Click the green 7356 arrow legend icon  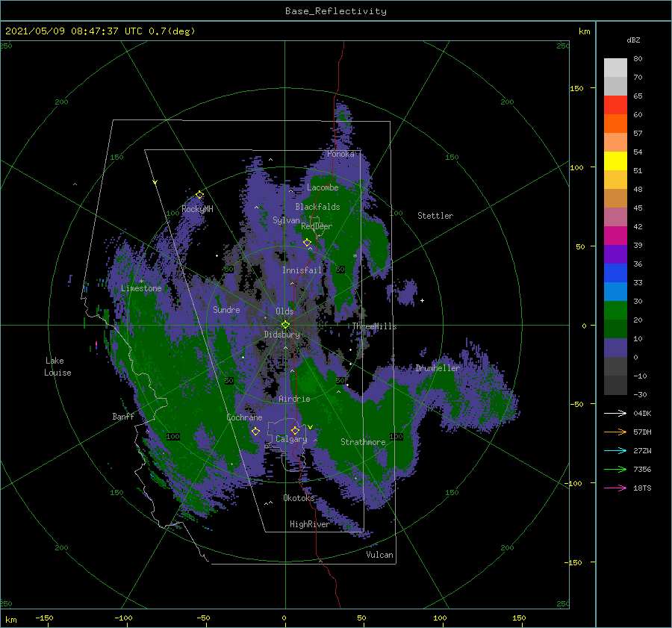tap(615, 470)
